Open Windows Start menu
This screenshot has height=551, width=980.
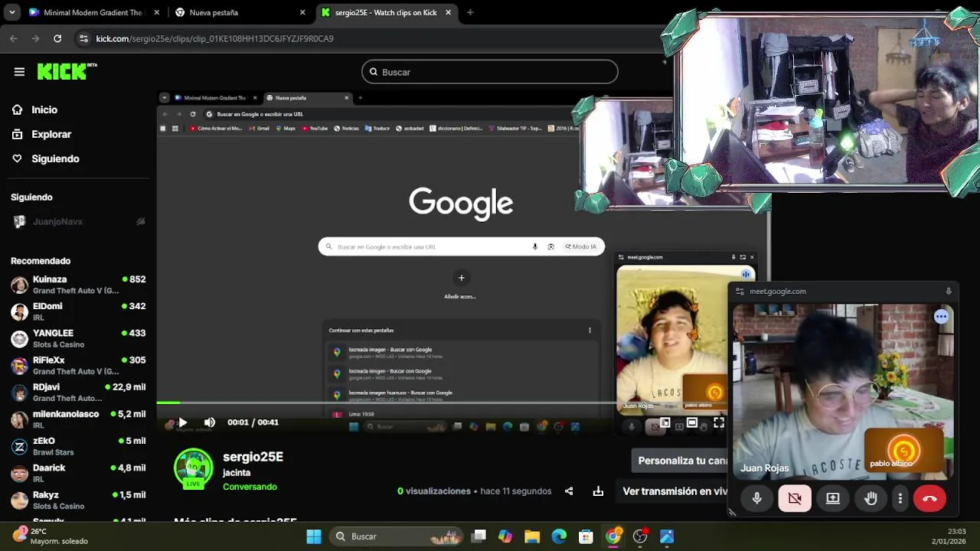(314, 536)
